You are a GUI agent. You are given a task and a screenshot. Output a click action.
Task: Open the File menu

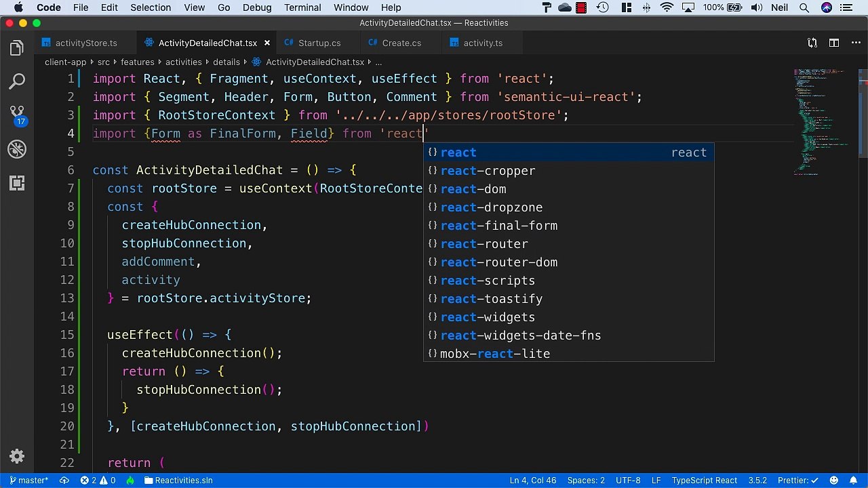coord(81,7)
